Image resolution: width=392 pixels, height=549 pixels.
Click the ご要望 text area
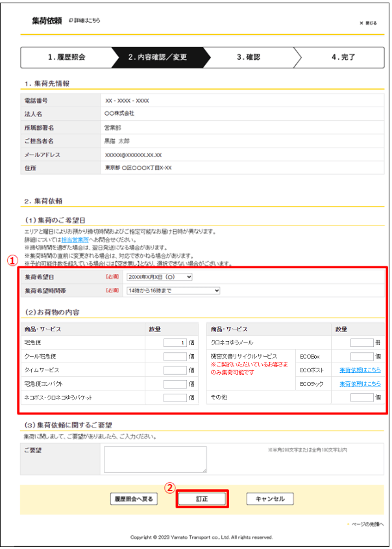155,459
